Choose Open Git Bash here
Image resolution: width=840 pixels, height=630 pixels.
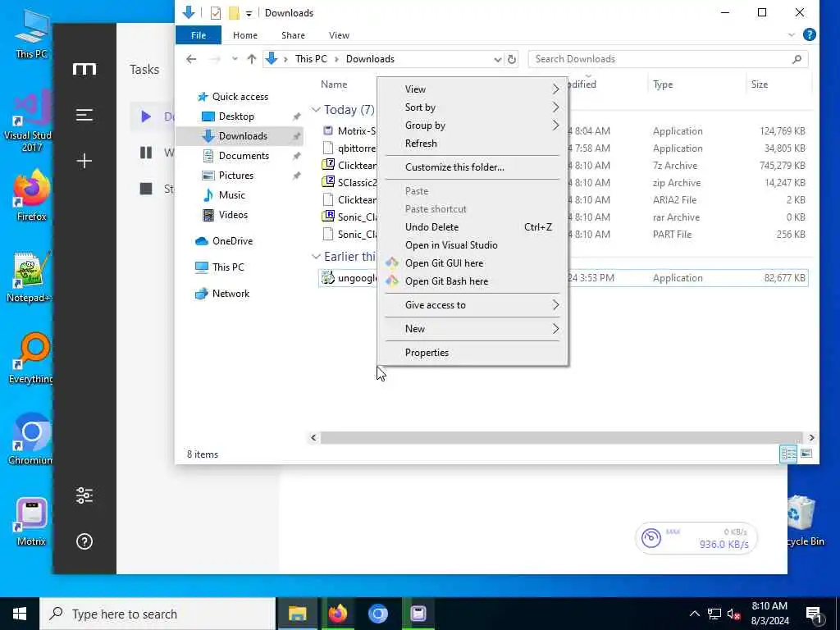pyautogui.click(x=472, y=281)
